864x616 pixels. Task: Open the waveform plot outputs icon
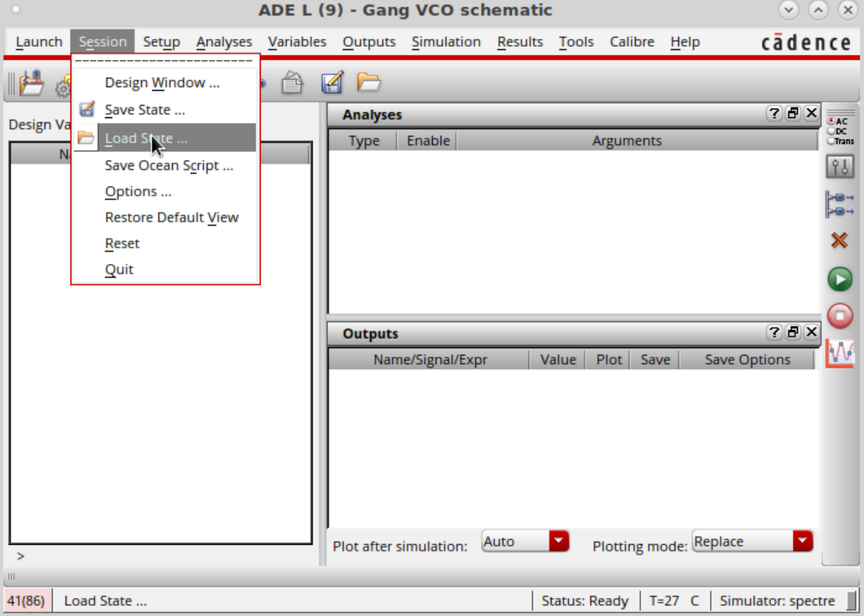point(840,353)
